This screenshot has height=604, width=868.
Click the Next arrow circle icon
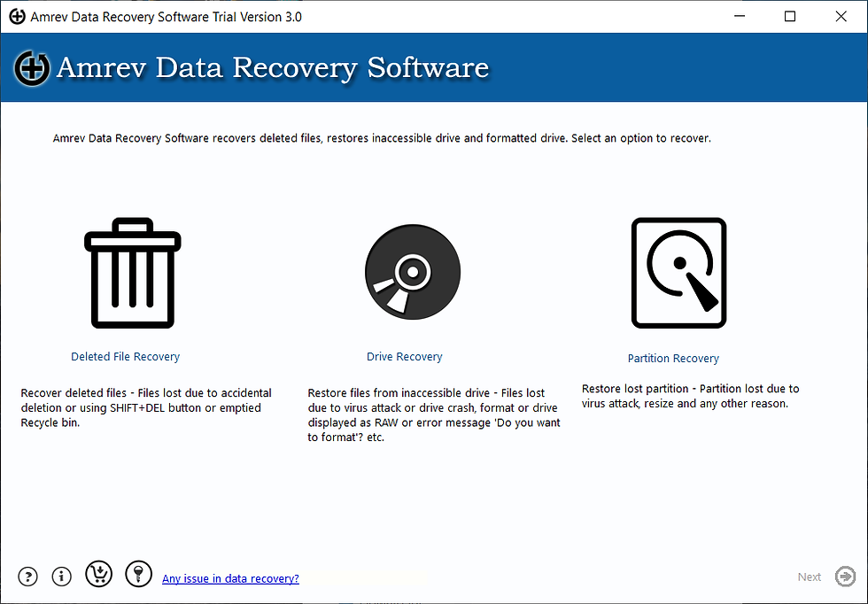coord(845,577)
